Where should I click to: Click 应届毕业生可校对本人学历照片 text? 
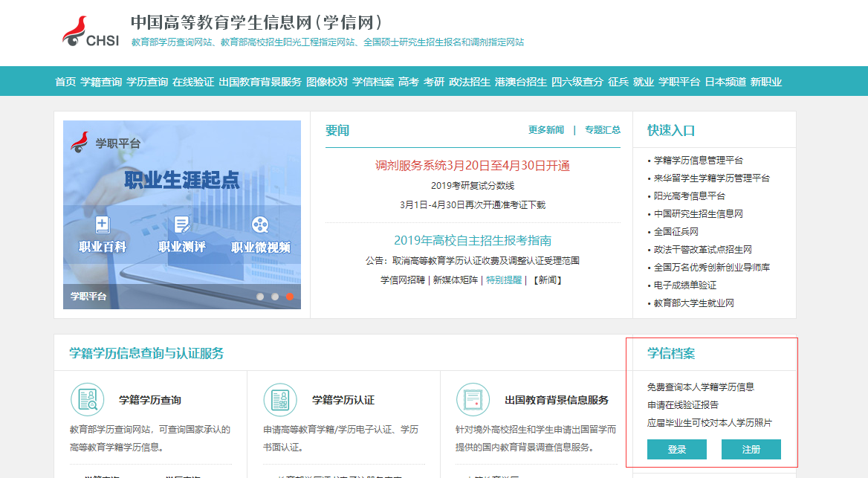tap(709, 422)
